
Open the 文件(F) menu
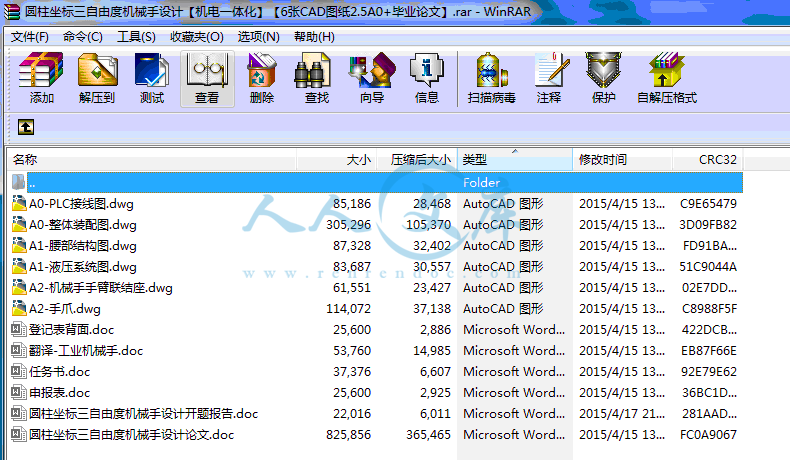[x=30, y=37]
